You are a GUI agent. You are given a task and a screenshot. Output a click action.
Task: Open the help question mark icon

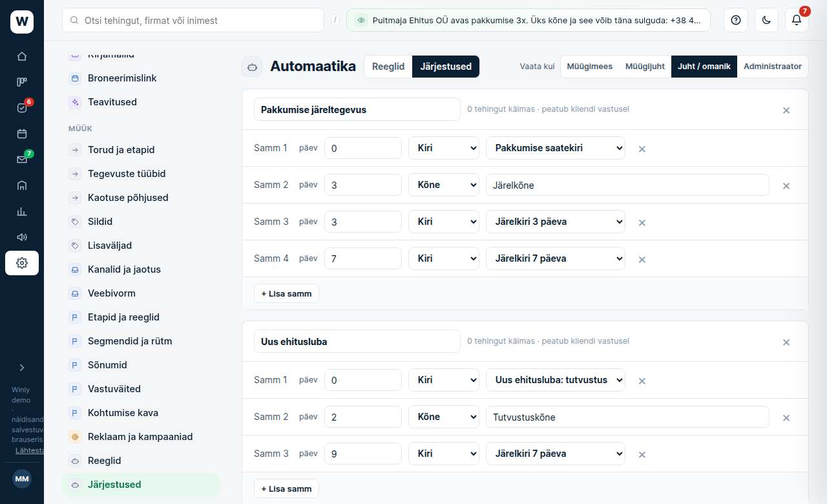[x=735, y=20]
